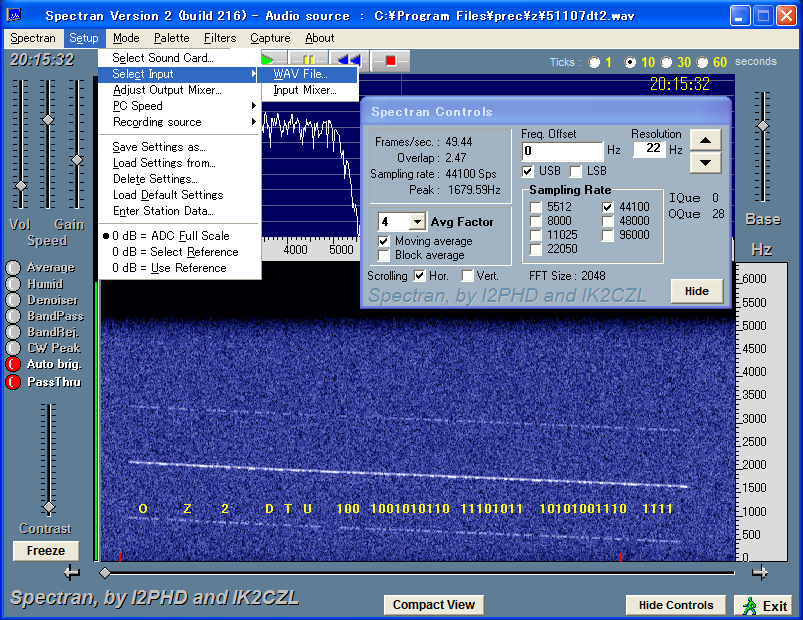
Task: Stop playback with the red square button
Action: (x=390, y=60)
